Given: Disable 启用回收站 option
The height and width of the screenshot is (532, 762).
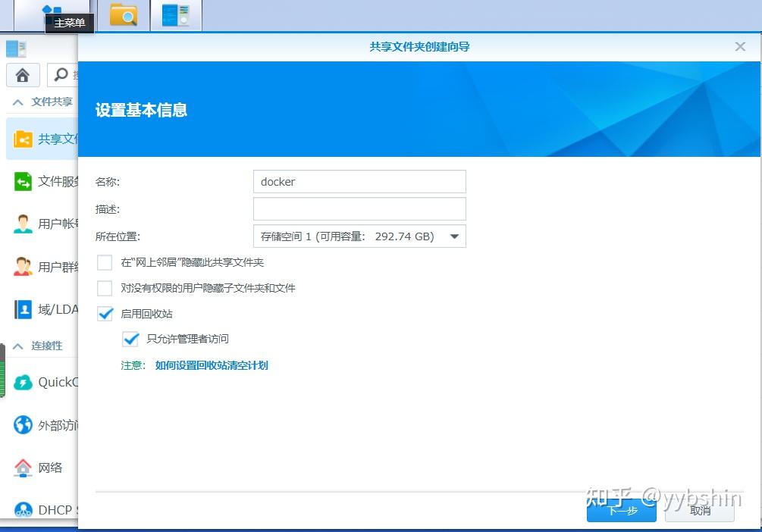Looking at the screenshot, I should (104, 313).
